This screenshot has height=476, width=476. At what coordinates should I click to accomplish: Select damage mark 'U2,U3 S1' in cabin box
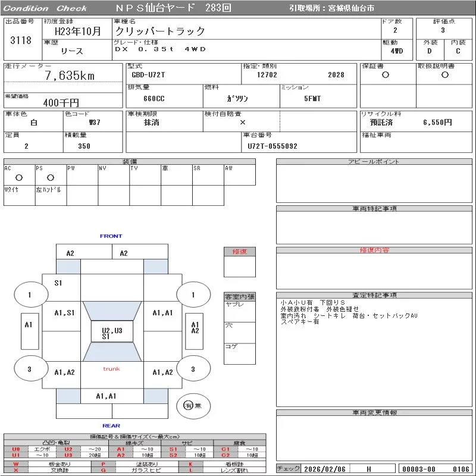click(112, 333)
